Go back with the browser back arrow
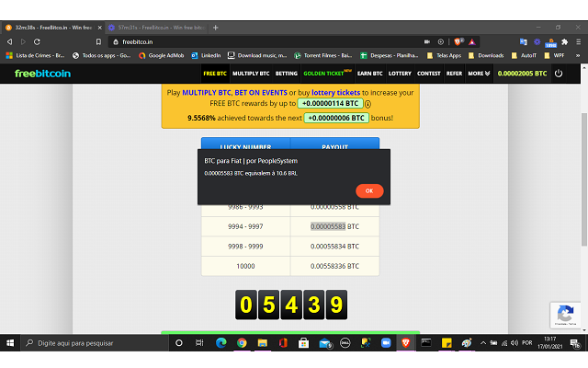The image size is (588, 368). pyautogui.click(x=10, y=41)
